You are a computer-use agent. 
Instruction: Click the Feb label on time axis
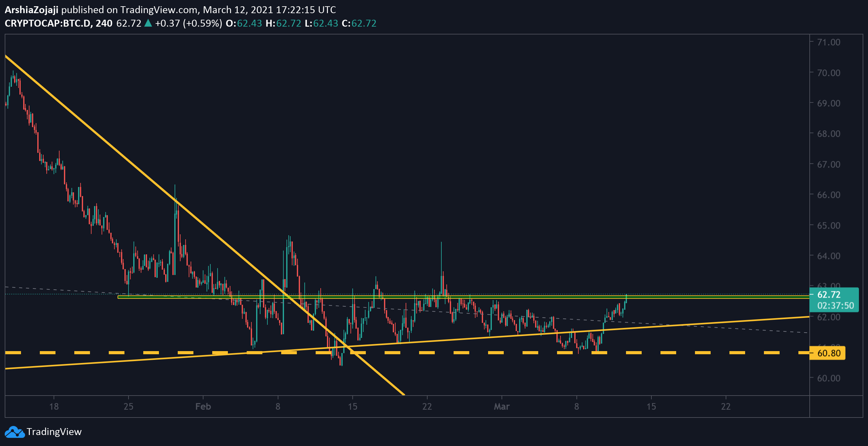coord(203,407)
